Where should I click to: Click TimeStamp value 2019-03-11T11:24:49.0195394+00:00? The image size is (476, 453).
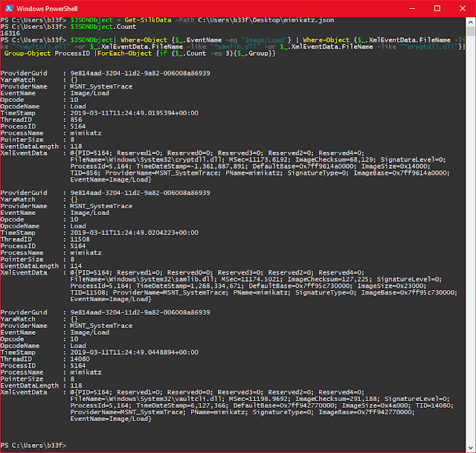pos(134,113)
